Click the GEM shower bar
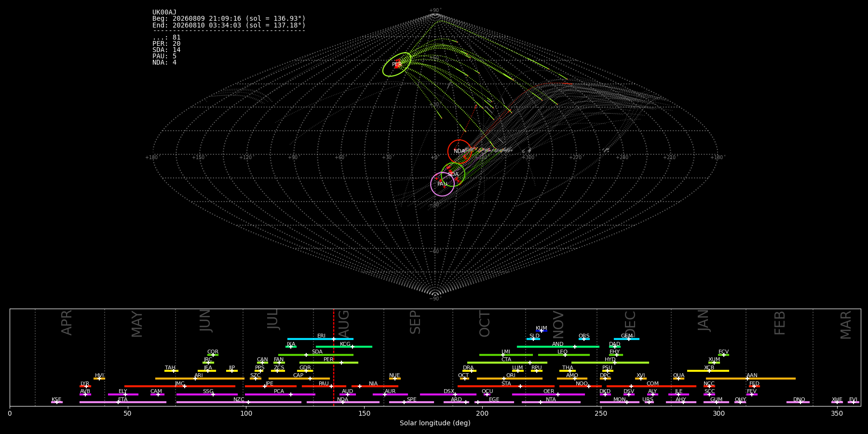This screenshot has height=434, width=868. 626,339
